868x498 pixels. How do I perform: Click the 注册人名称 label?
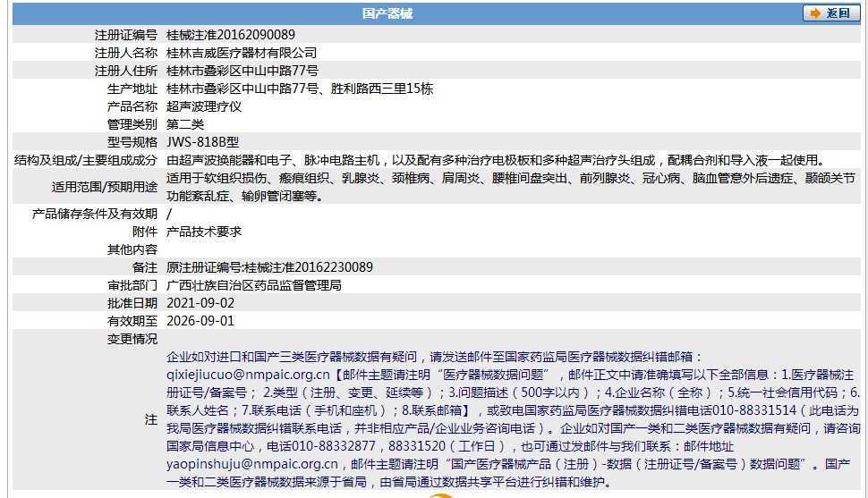[x=126, y=53]
